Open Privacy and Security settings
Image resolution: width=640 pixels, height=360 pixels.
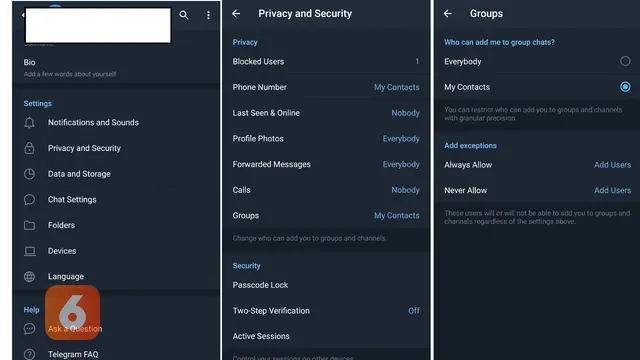point(116,148)
